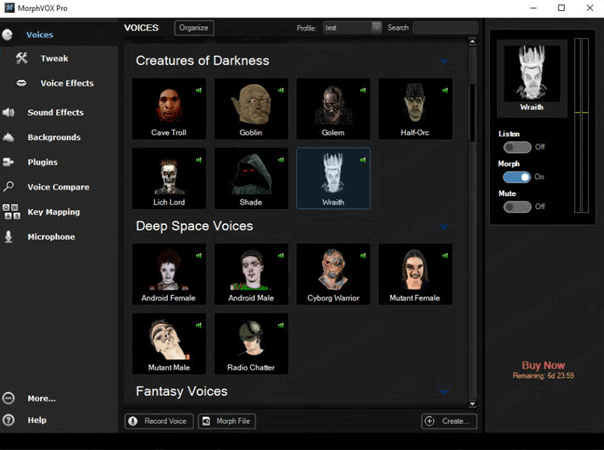Image resolution: width=604 pixels, height=450 pixels.
Task: Enable the Mute toggle
Action: point(517,207)
